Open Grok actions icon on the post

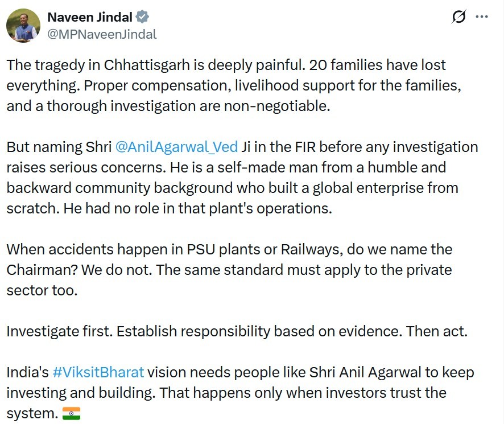[458, 18]
